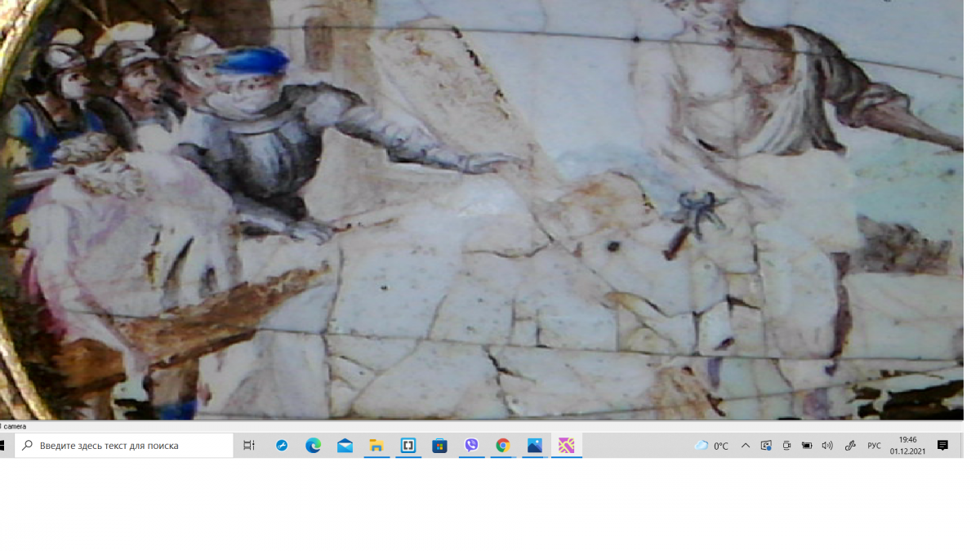This screenshot has height=551, width=980.
Task: Expand hidden system tray icons
Action: point(746,446)
